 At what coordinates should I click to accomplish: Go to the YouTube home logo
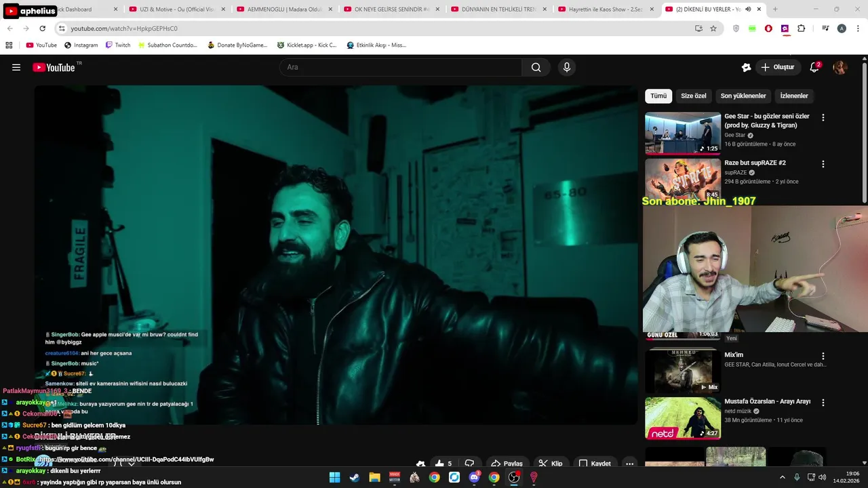tap(54, 67)
